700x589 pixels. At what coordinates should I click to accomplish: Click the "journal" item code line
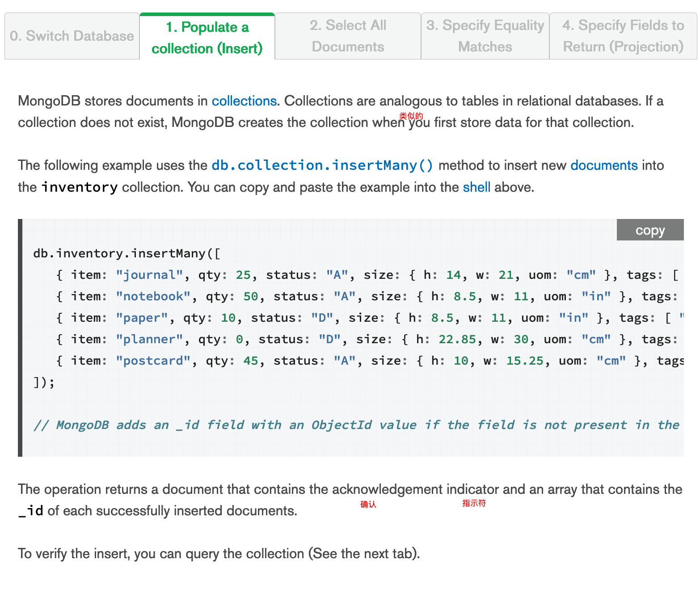coord(367,275)
